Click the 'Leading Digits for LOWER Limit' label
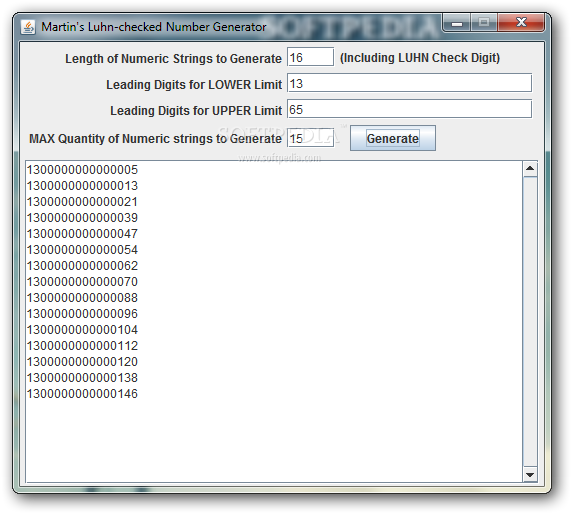The image size is (572, 514). 194,85
